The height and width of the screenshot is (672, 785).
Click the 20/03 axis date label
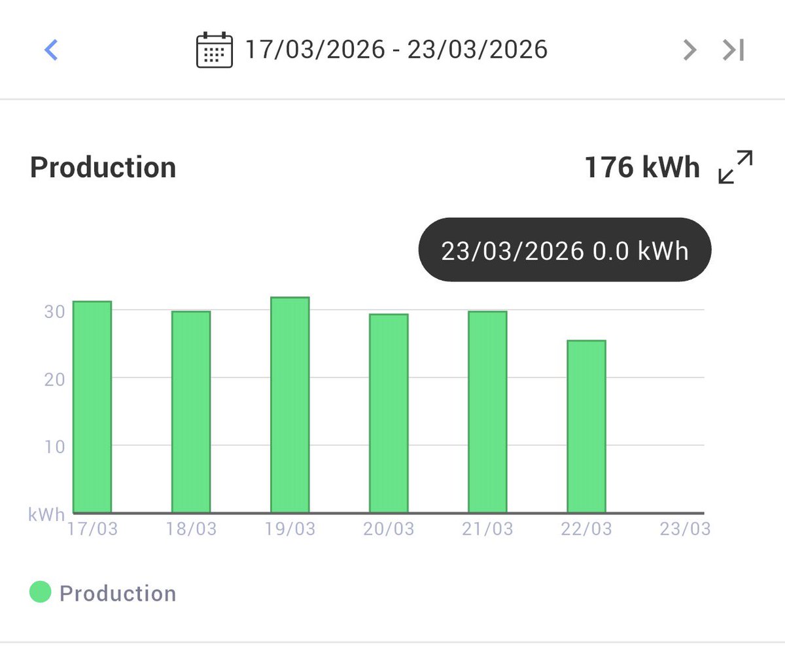(389, 529)
